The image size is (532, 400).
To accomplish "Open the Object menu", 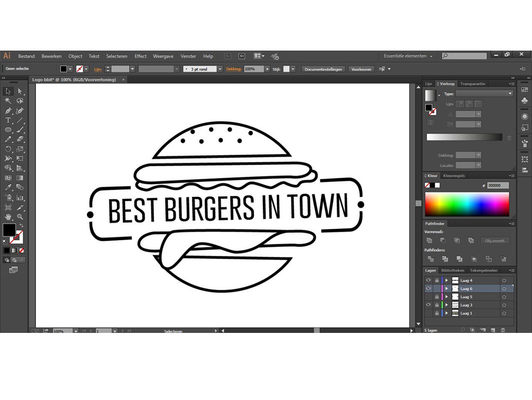I will click(75, 56).
